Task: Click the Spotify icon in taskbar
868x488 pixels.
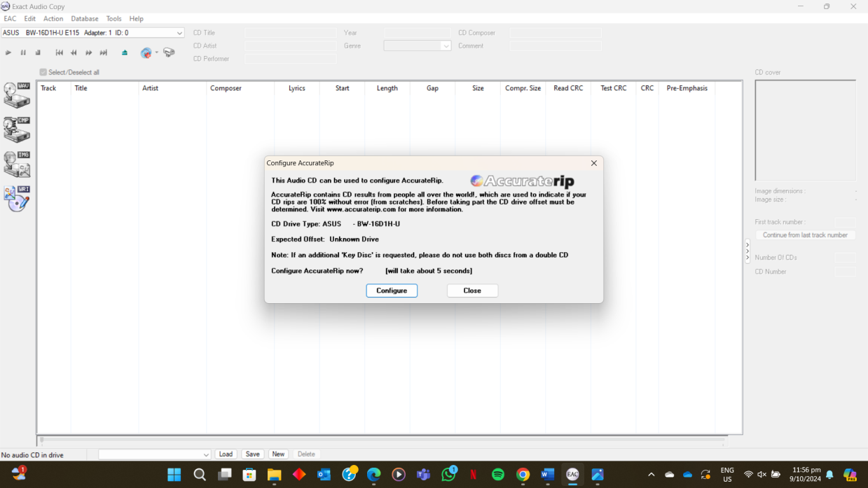Action: [x=498, y=475]
